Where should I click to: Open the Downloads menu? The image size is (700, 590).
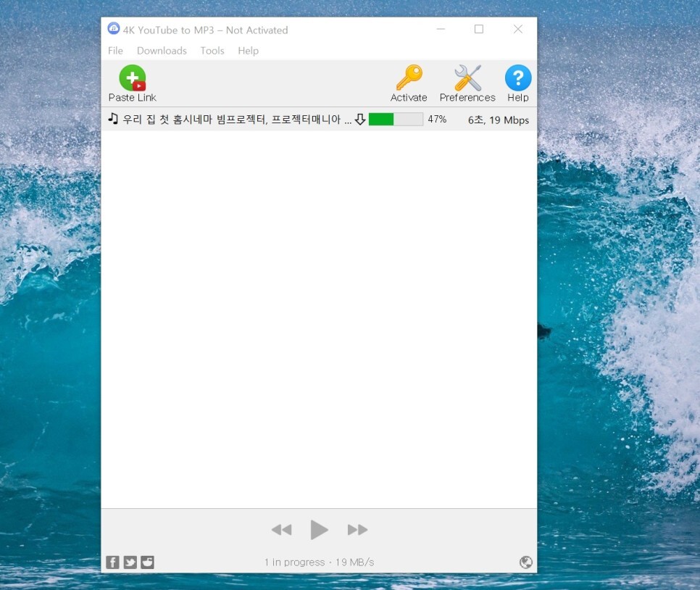[162, 51]
